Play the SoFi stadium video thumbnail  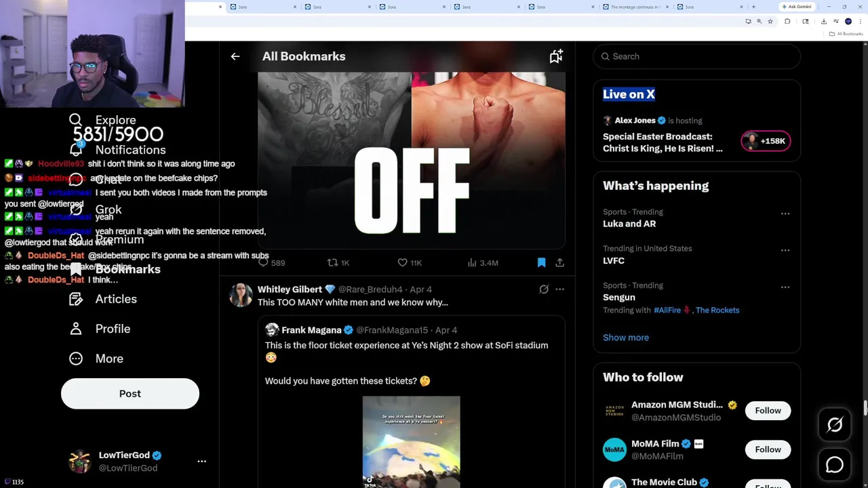(x=411, y=442)
